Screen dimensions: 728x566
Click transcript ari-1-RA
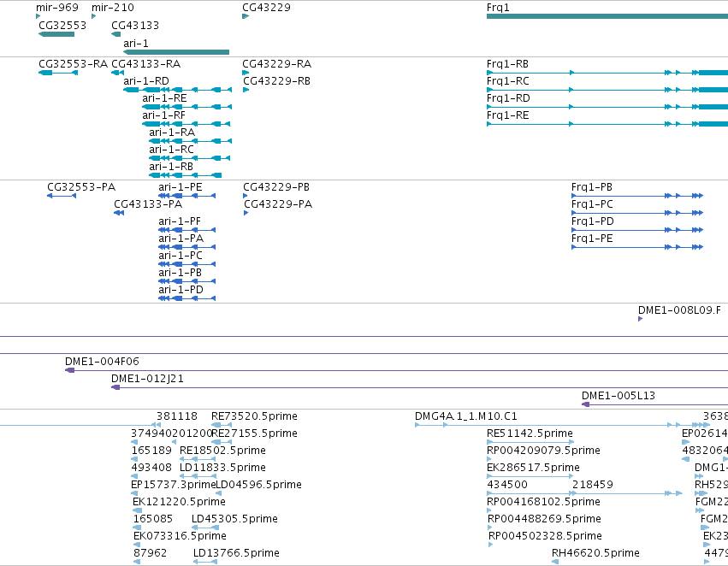click(191, 141)
